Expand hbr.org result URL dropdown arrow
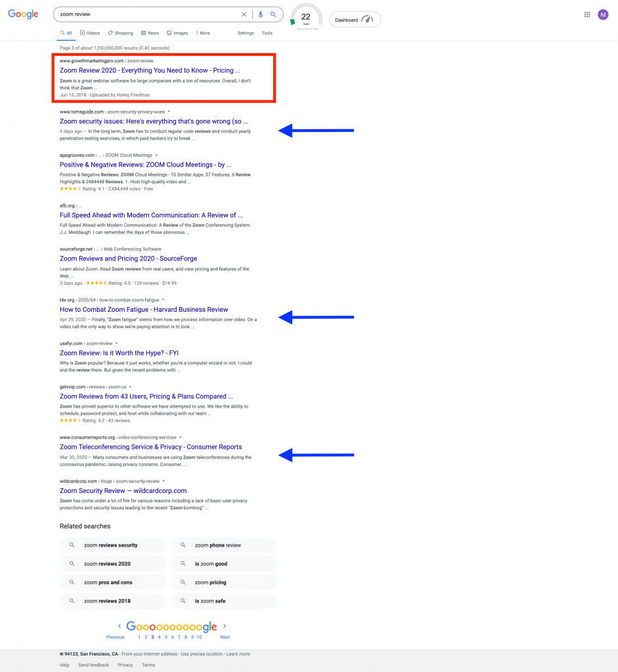The width and height of the screenshot is (618, 672). 164,300
